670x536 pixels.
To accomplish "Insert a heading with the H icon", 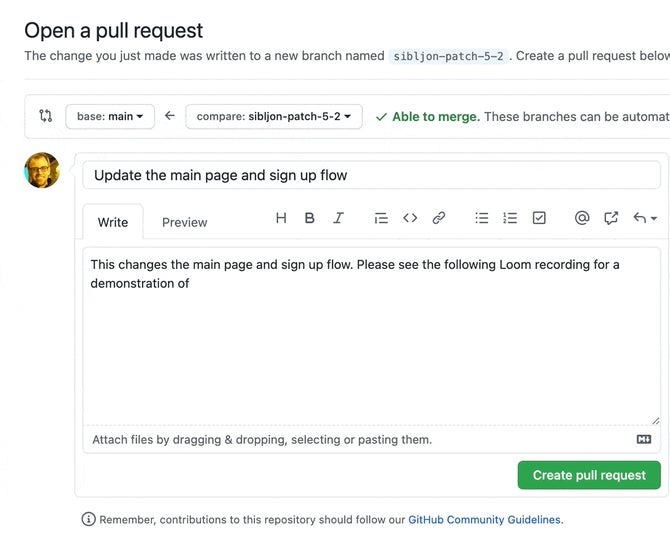I will tap(281, 218).
